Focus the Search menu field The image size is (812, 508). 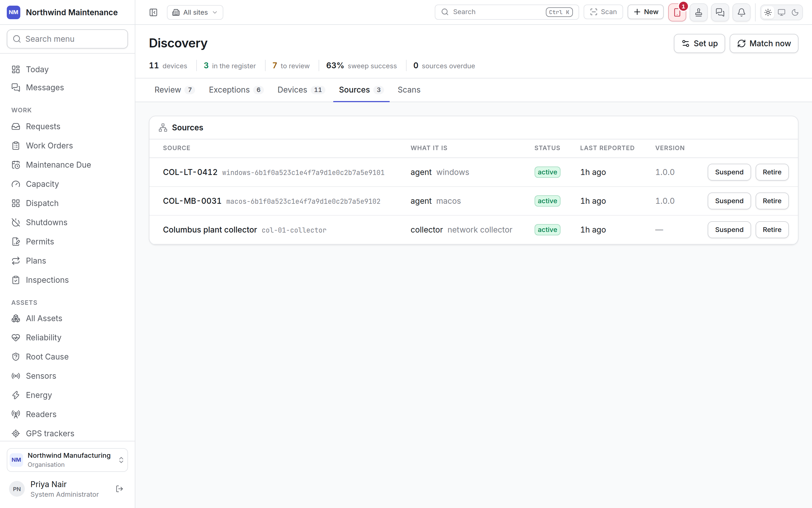[x=67, y=39]
